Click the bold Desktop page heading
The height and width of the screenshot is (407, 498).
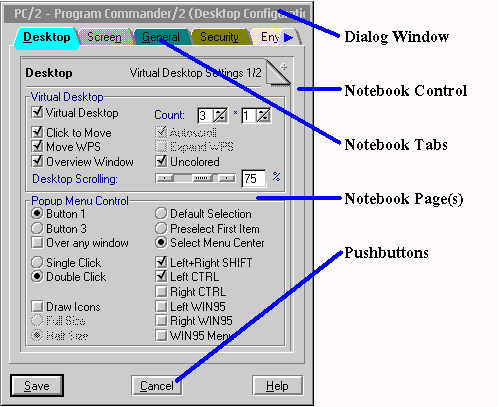49,73
